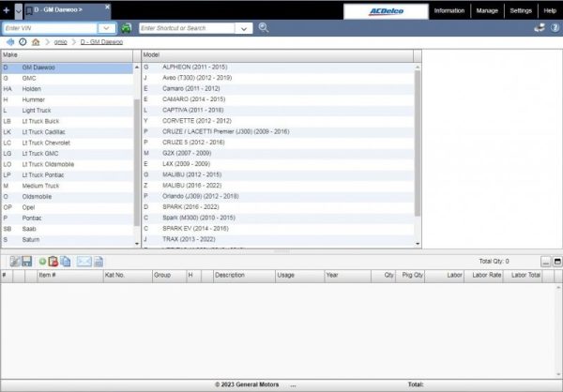
Task: Open the gmio breadcrumb link
Action: tap(60, 42)
